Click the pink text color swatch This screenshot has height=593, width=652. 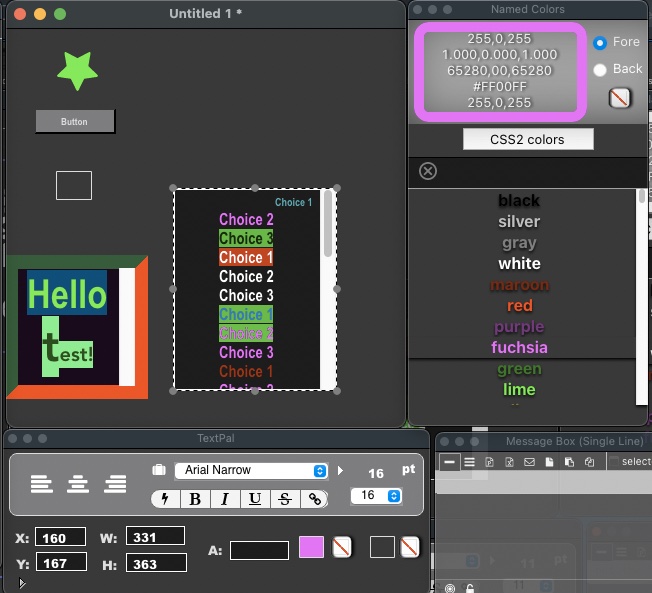point(311,547)
